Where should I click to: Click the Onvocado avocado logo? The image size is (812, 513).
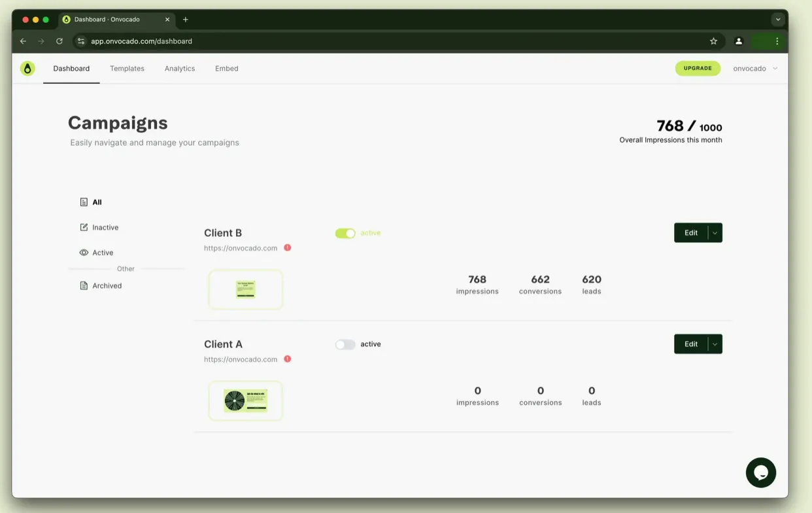click(x=27, y=69)
